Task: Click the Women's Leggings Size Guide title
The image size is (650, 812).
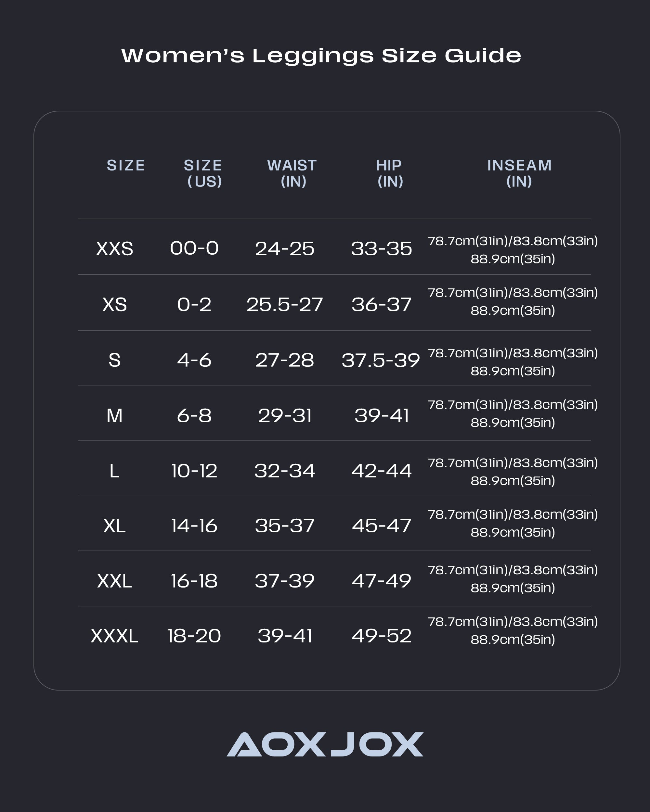Action: click(321, 56)
